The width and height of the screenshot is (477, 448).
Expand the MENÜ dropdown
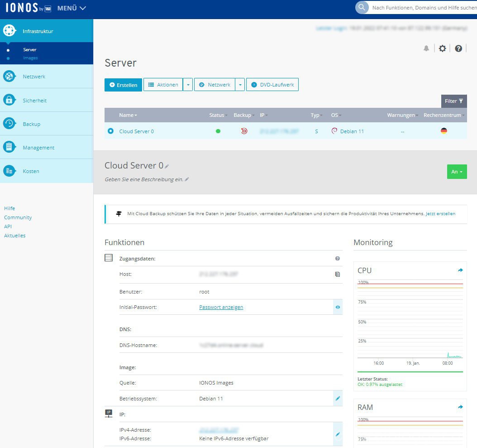coord(72,8)
